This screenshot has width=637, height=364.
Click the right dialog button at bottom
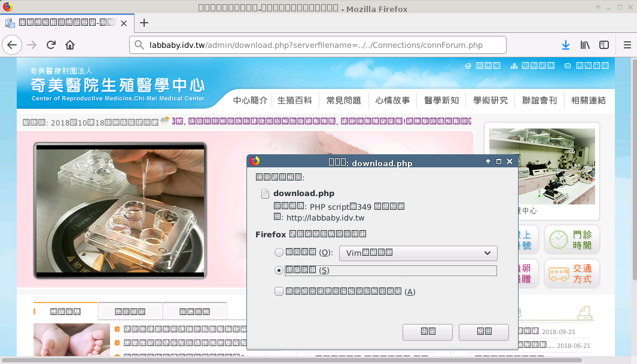484,332
